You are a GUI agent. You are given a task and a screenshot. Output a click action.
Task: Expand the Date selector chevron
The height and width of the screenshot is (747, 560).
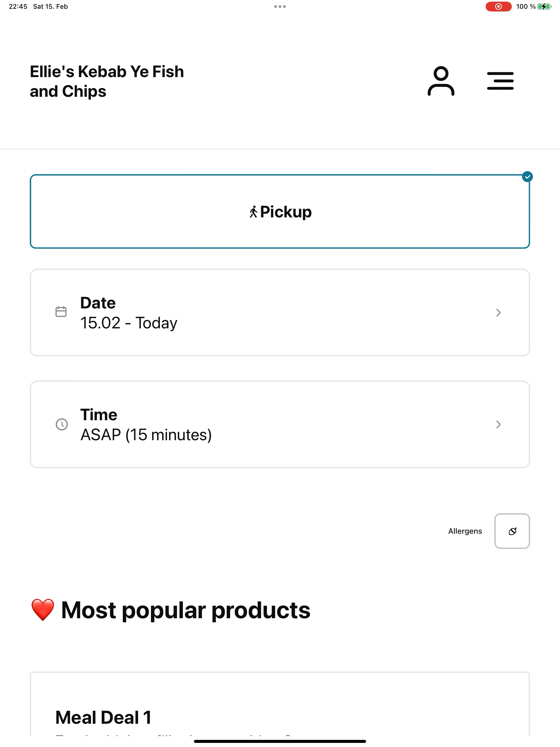pyautogui.click(x=498, y=312)
